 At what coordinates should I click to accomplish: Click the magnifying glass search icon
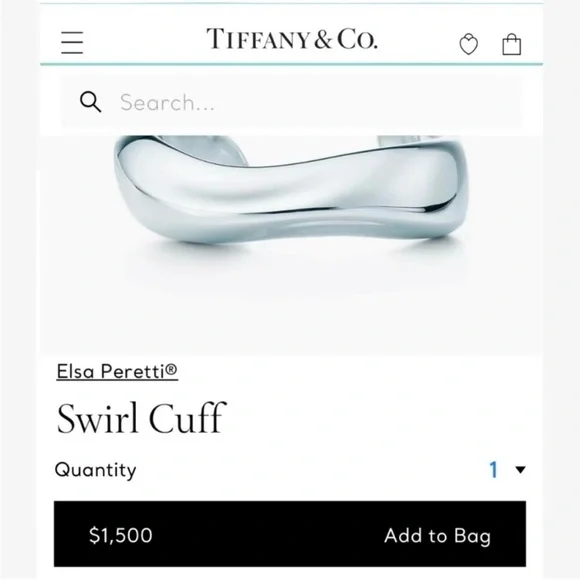[x=90, y=102]
